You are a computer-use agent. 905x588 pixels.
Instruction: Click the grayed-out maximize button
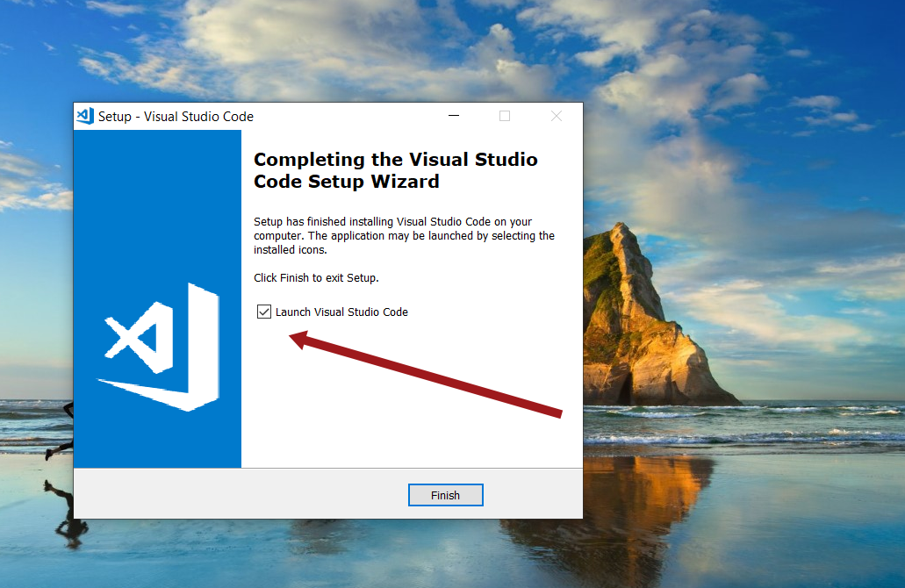coord(505,116)
